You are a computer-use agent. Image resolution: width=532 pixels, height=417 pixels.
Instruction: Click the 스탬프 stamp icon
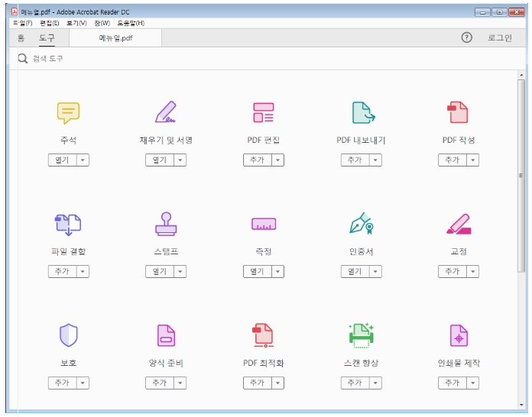click(166, 224)
